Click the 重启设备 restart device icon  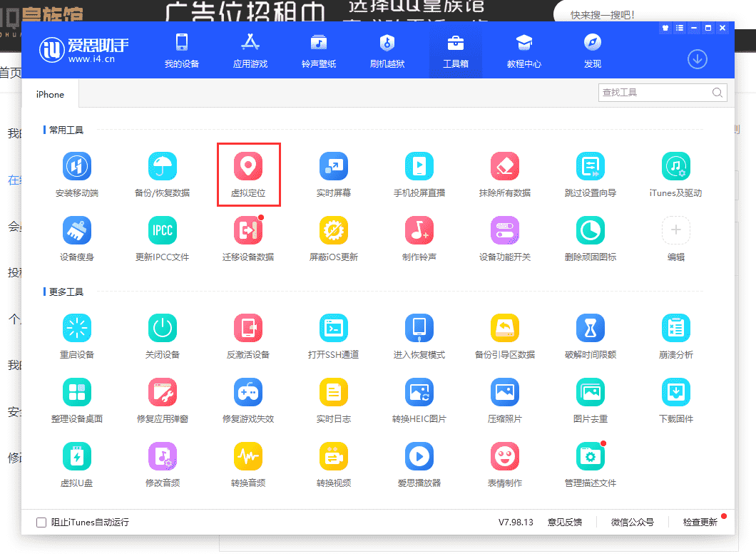pyautogui.click(x=77, y=328)
